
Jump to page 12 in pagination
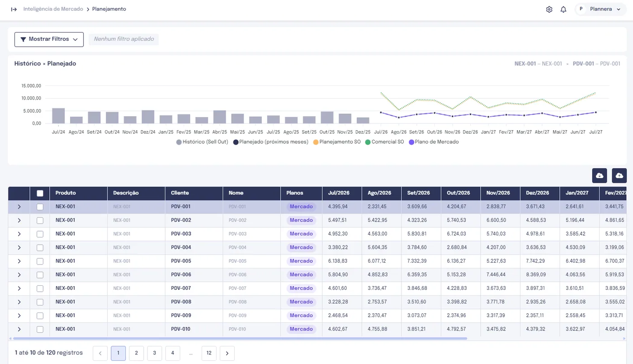point(209,353)
